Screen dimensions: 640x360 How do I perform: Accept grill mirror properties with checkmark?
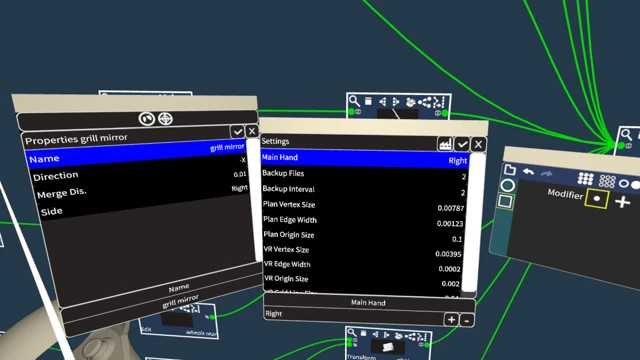coord(237,131)
